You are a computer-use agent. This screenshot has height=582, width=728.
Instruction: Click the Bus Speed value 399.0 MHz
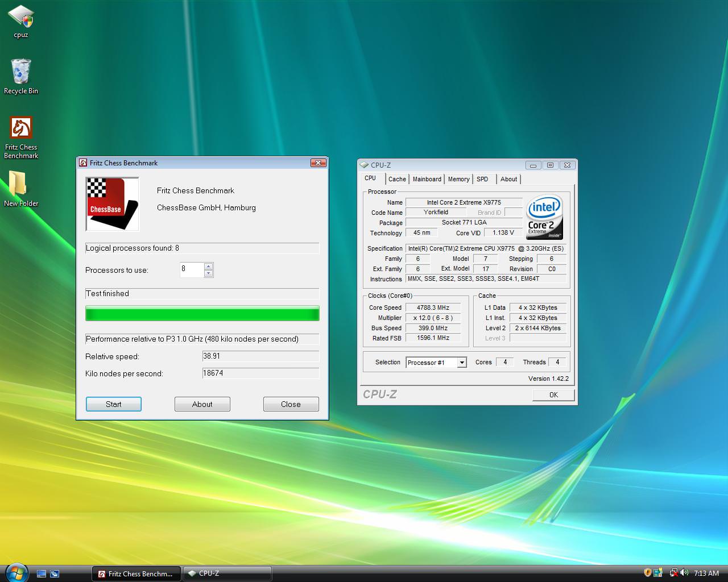pyautogui.click(x=433, y=328)
